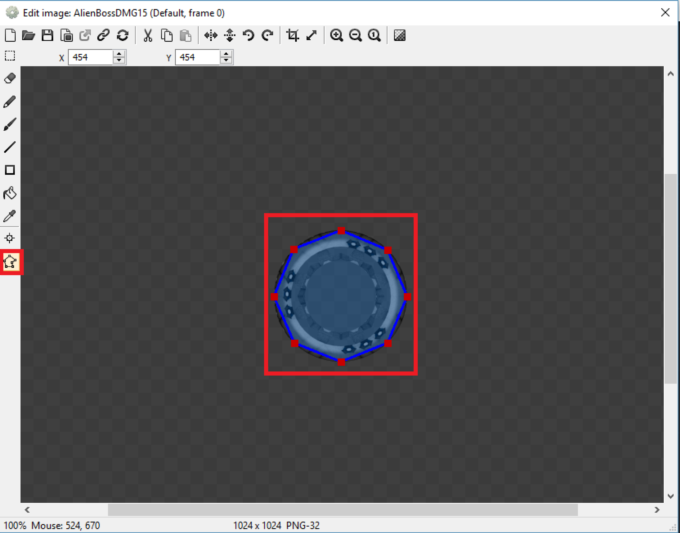This screenshot has height=533, width=680.
Task: Select the lower-left collision polygon vertex
Action: (295, 343)
